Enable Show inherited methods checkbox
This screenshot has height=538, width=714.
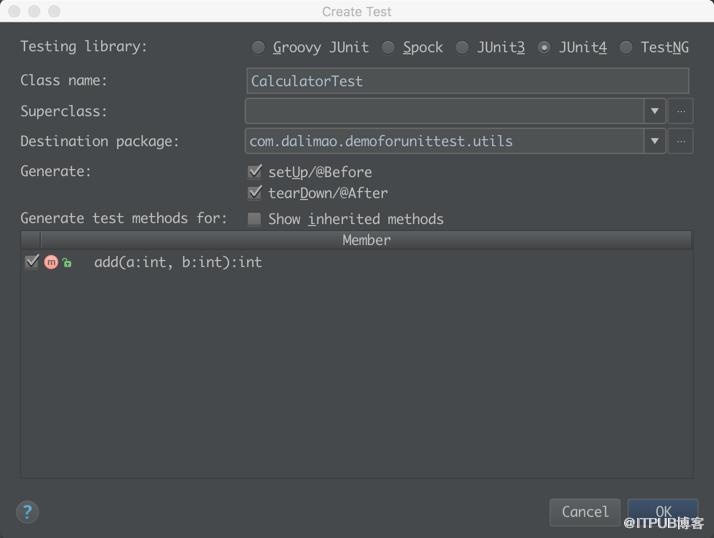tap(254, 219)
